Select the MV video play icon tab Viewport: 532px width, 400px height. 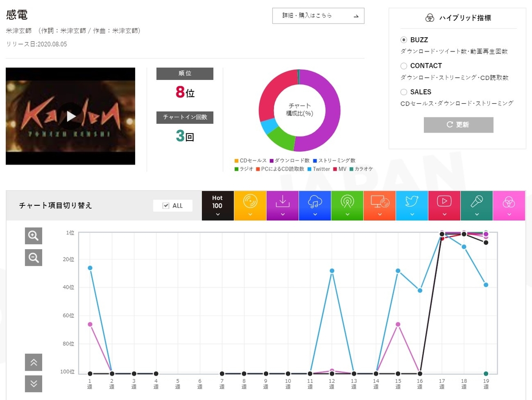coord(444,206)
